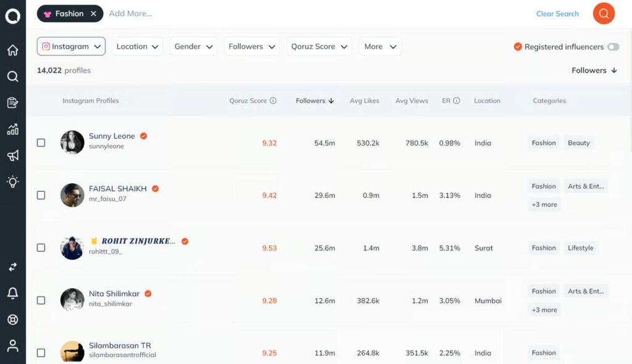Toggle Registered influencers switch
Viewport: 632px width, 364px height.
coord(613,47)
